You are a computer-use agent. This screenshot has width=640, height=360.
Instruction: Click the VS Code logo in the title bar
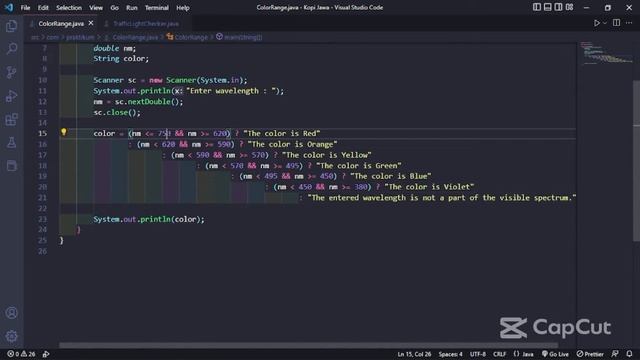[9, 7]
